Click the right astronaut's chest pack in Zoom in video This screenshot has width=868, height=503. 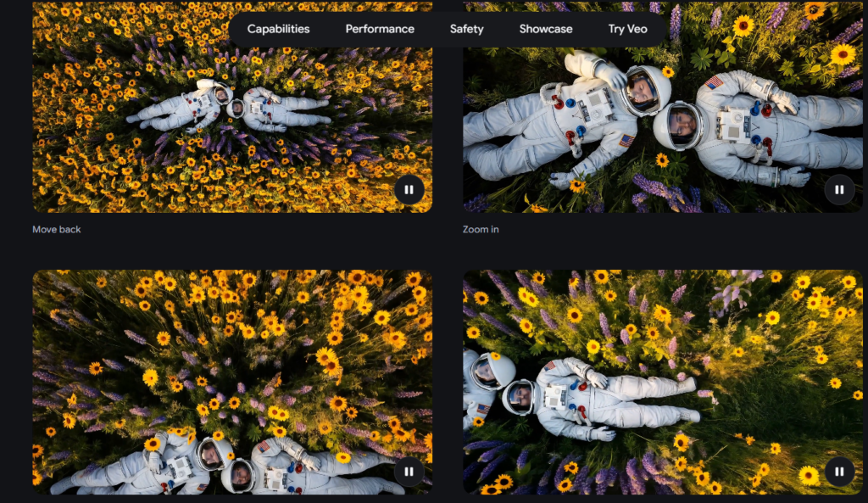click(x=732, y=125)
